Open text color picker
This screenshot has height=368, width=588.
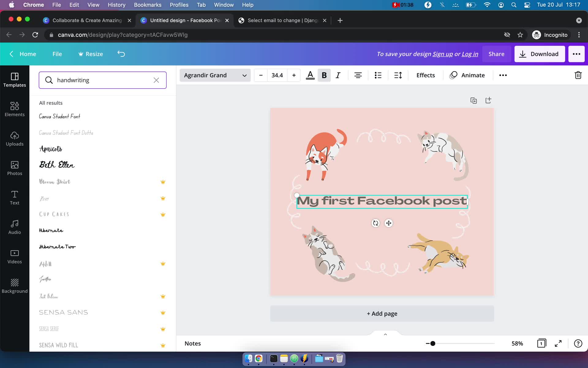[310, 75]
